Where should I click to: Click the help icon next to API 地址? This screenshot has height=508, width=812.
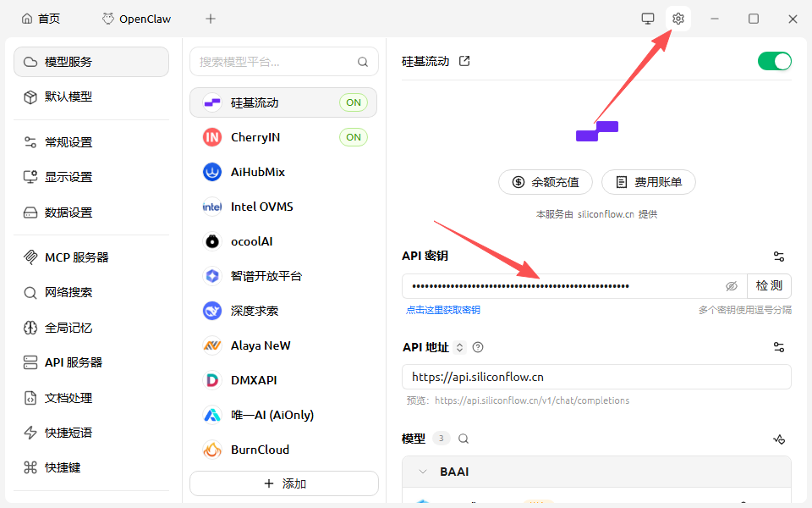tap(478, 347)
